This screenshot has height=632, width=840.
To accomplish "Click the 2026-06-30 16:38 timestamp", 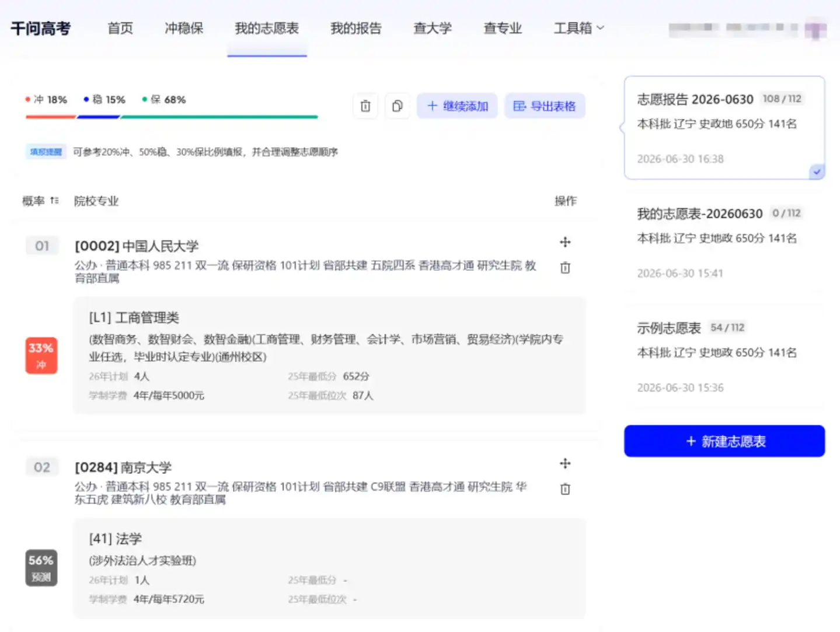I will tap(680, 159).
